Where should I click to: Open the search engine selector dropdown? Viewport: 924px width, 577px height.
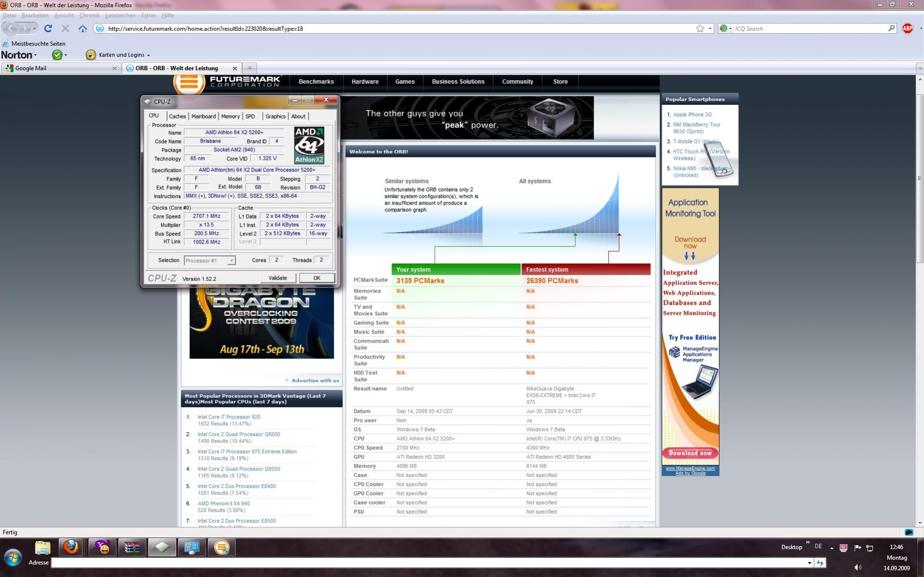pyautogui.click(x=725, y=28)
